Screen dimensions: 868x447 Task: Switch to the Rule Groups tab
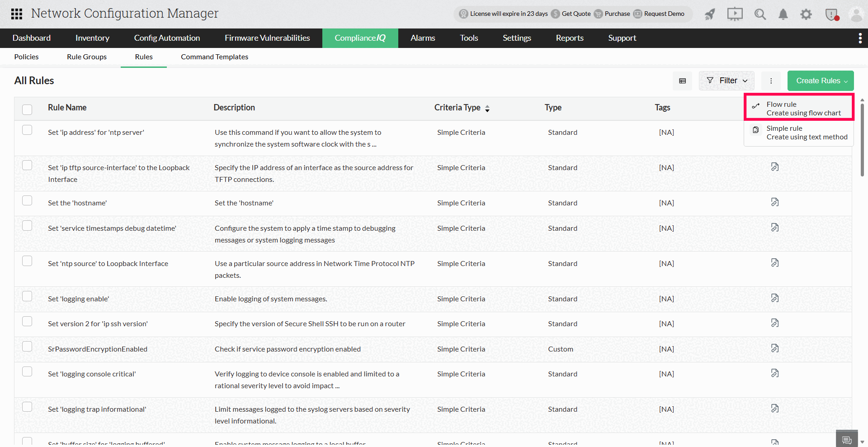click(x=87, y=57)
